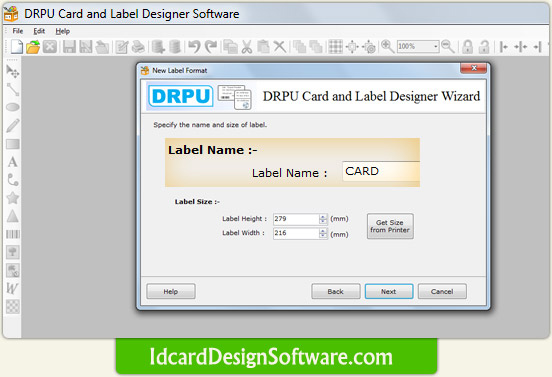Image resolution: width=552 pixels, height=377 pixels.
Task: Increase Label Height with up spinner arrow
Action: click(x=323, y=217)
